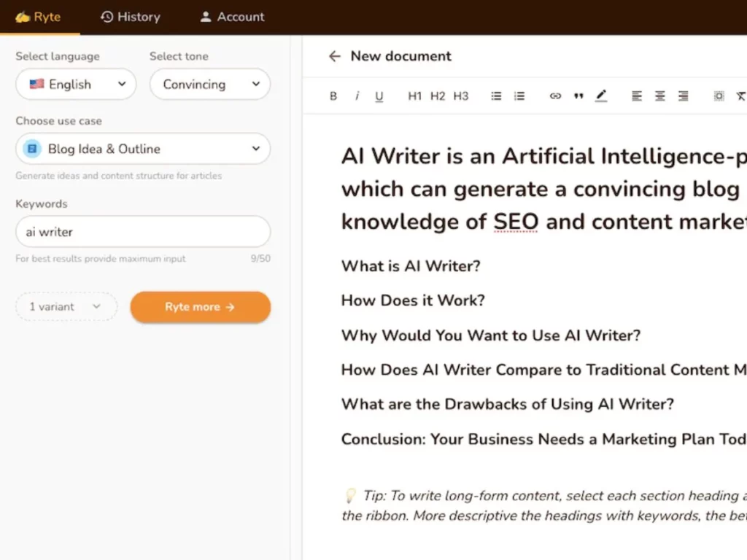Open the 1 variant dropdown
The width and height of the screenshot is (747, 560).
click(x=66, y=307)
